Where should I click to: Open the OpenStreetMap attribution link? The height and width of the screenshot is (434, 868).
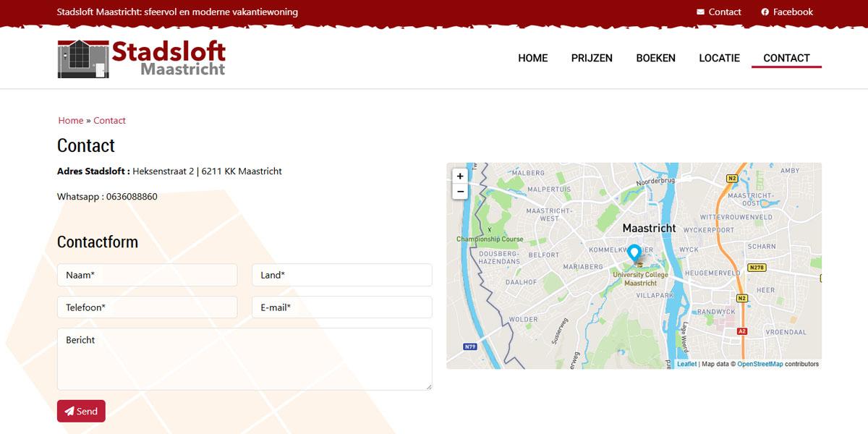click(759, 364)
